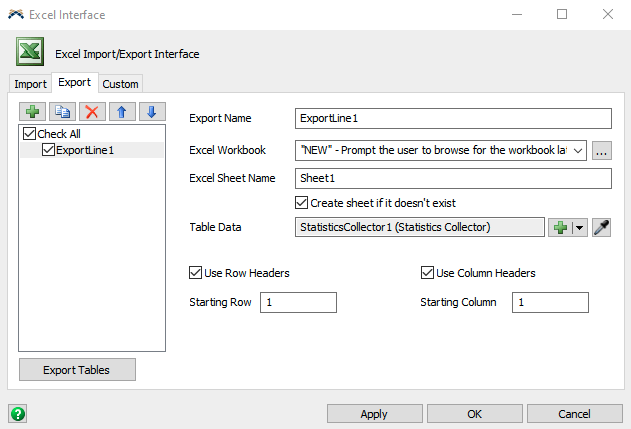Duplicate the selected export line
Image resolution: width=631 pixels, height=429 pixels.
click(62, 112)
